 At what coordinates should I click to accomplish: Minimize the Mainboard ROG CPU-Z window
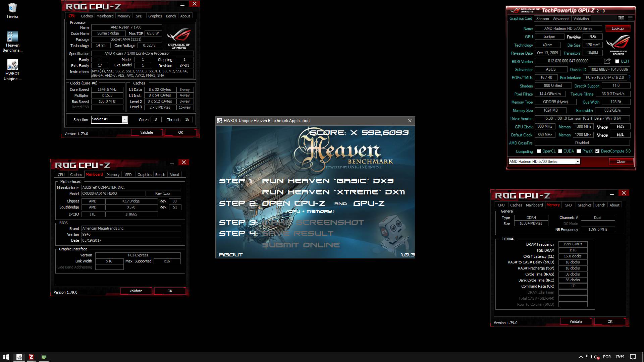tap(171, 163)
